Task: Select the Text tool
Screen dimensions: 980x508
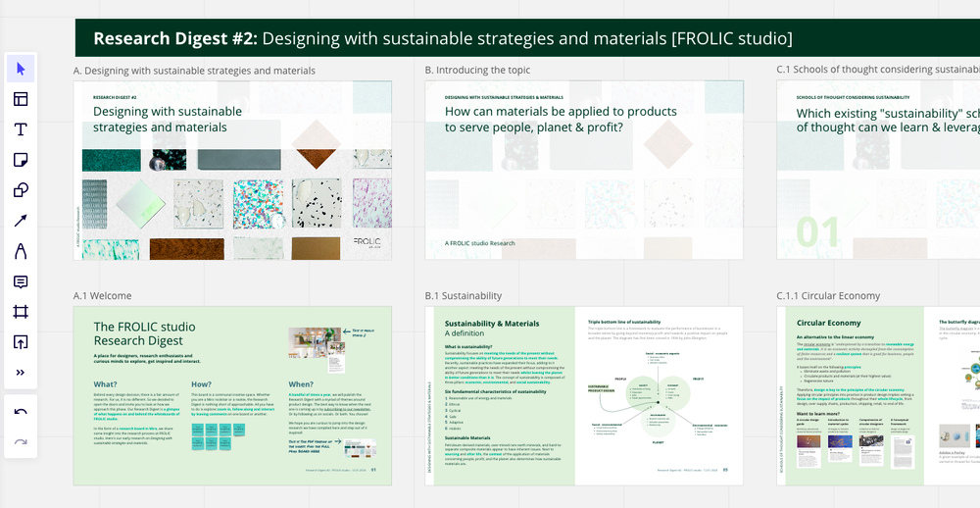Action: pyautogui.click(x=21, y=129)
